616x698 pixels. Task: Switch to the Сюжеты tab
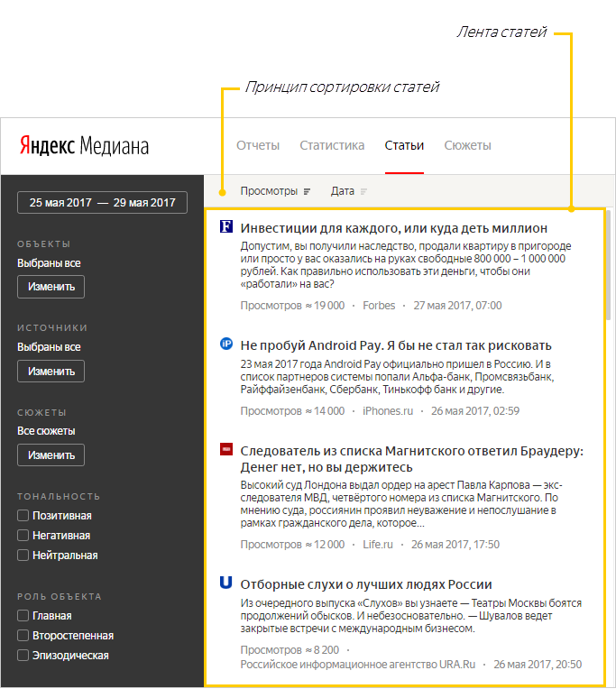pyautogui.click(x=468, y=145)
